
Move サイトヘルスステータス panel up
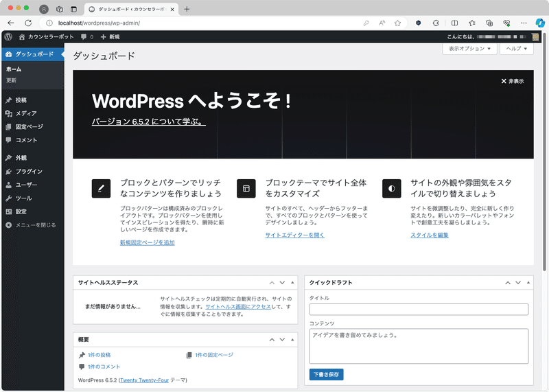[x=272, y=283]
